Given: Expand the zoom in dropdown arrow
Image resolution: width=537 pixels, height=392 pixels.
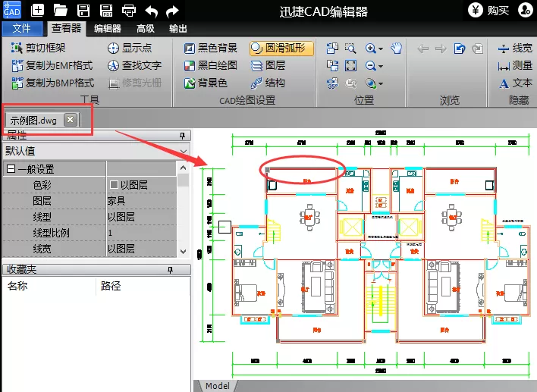Looking at the screenshot, I should 381,49.
